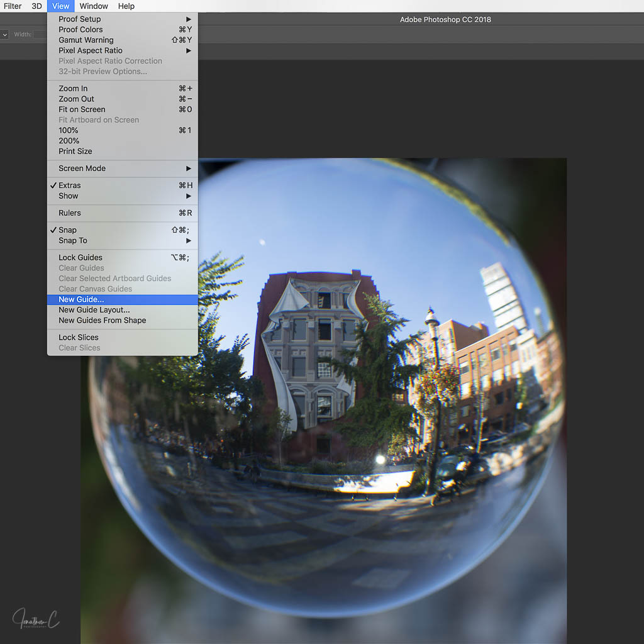The width and height of the screenshot is (644, 644).
Task: Select Lock Guides entry
Action: pos(80,258)
